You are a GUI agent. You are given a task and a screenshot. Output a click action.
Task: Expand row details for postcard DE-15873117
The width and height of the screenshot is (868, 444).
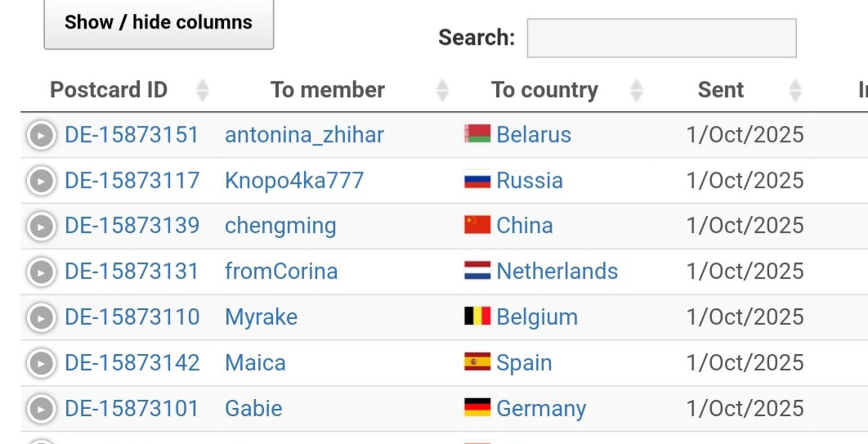click(x=41, y=181)
